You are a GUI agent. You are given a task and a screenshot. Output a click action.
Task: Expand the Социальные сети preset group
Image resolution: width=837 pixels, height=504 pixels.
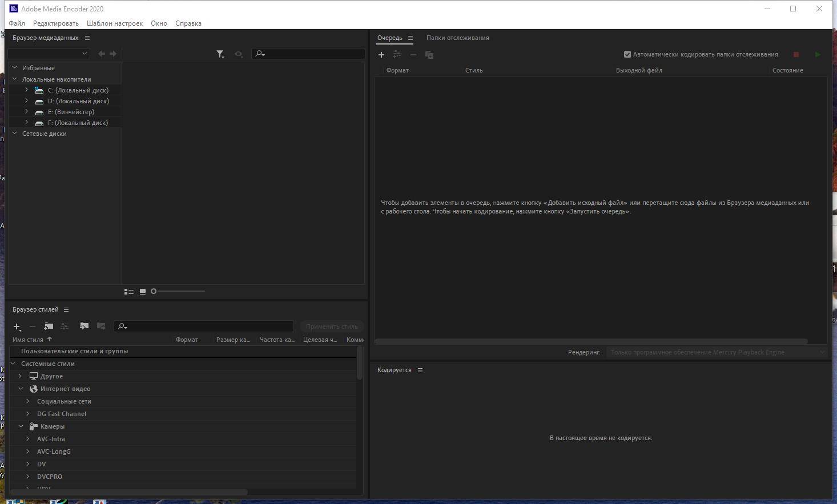click(x=27, y=401)
